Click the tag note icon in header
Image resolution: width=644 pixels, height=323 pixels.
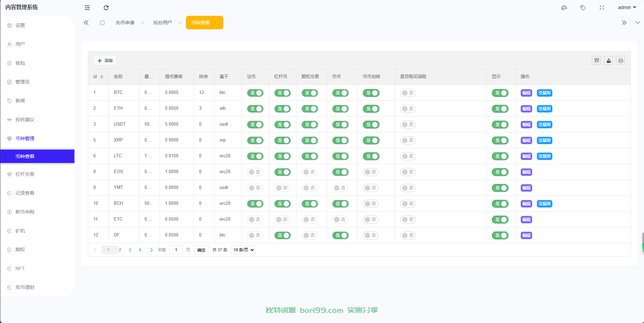pyautogui.click(x=583, y=8)
